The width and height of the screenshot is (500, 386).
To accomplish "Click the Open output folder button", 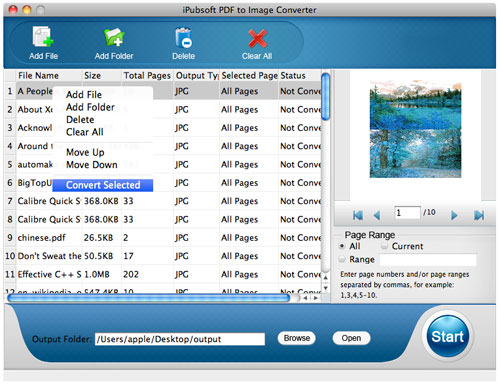I will [x=351, y=338].
